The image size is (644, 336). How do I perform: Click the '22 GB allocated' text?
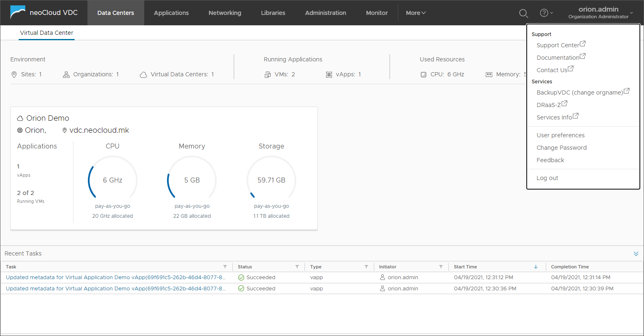pyautogui.click(x=192, y=216)
